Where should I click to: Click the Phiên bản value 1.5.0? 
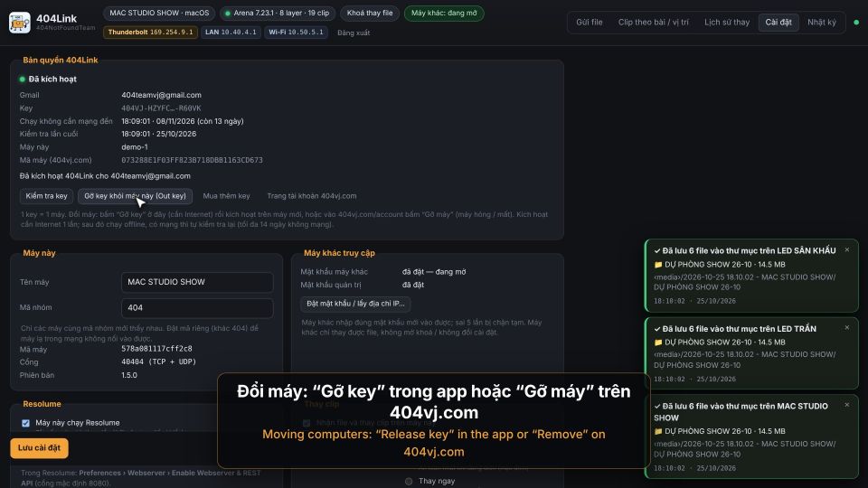pos(129,374)
